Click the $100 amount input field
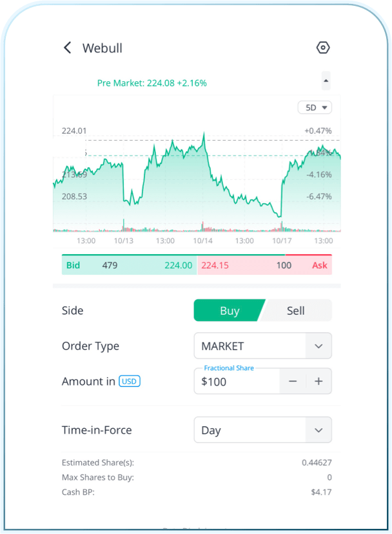 tap(237, 382)
